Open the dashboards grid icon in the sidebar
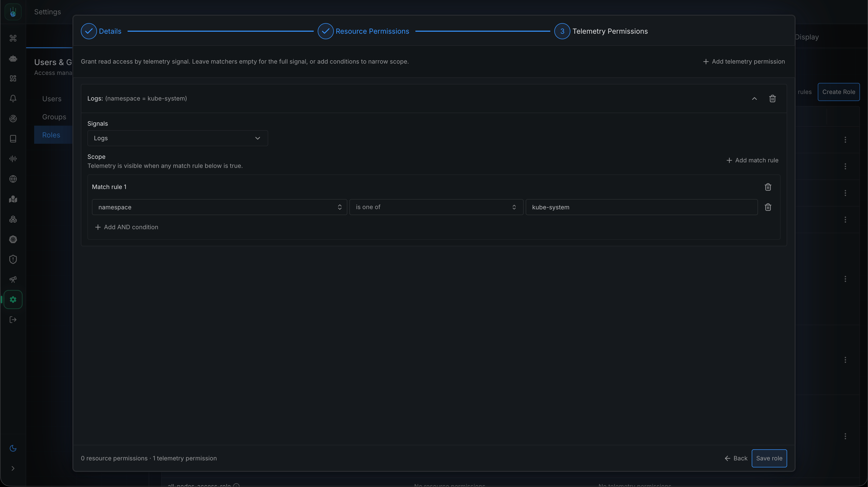This screenshot has height=487, width=868. 13,78
